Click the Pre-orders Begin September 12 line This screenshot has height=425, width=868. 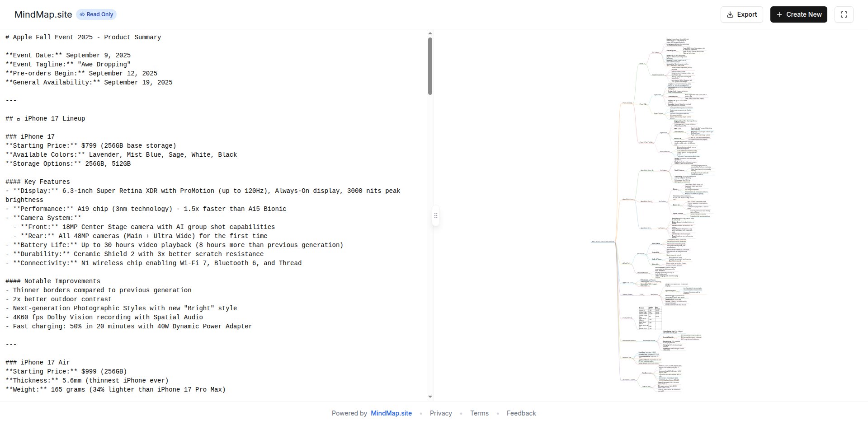click(x=81, y=73)
